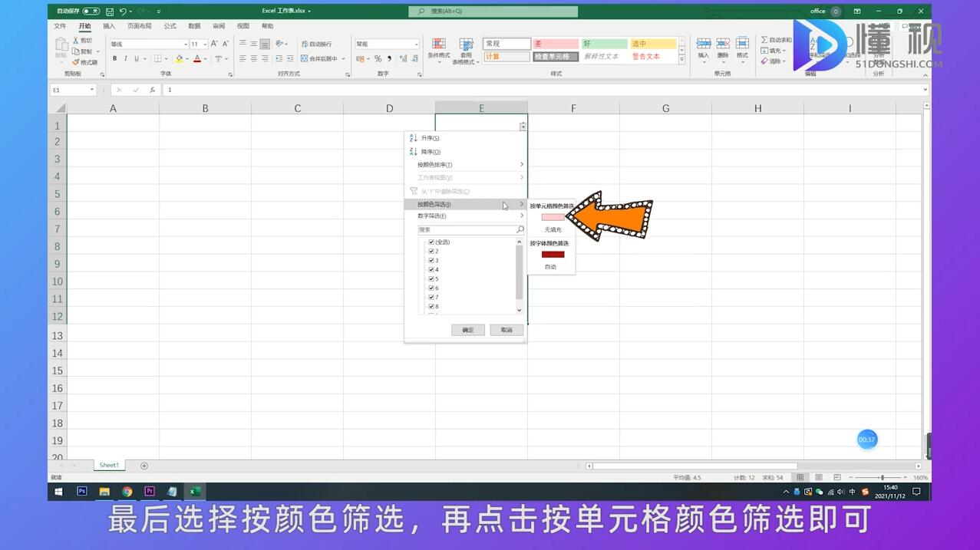Click the Cut (剪切) scissors icon
Screen dimensions: 980x550
(x=76, y=41)
